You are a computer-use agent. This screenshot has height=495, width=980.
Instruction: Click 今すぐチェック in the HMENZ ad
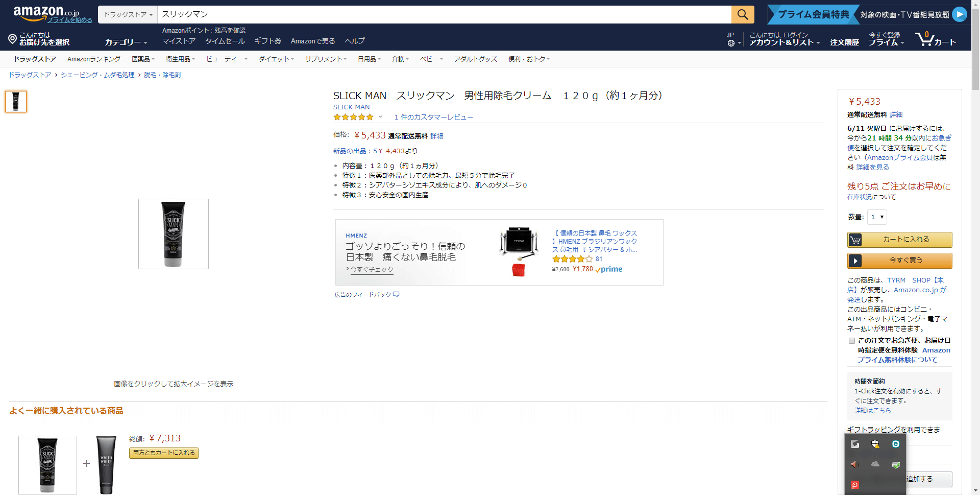[372, 269]
